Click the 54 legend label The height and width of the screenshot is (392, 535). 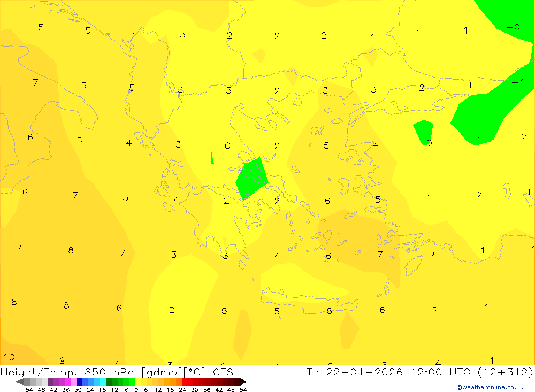243,390
